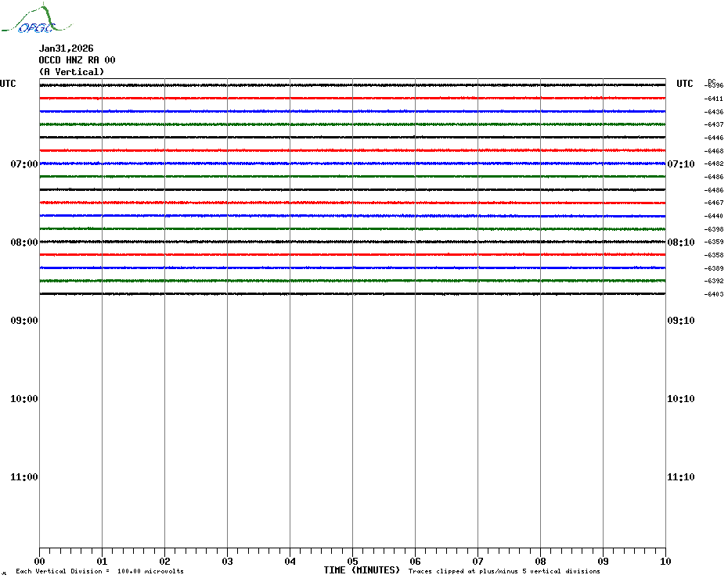Click the DC offset value -6389

pyautogui.click(x=714, y=268)
